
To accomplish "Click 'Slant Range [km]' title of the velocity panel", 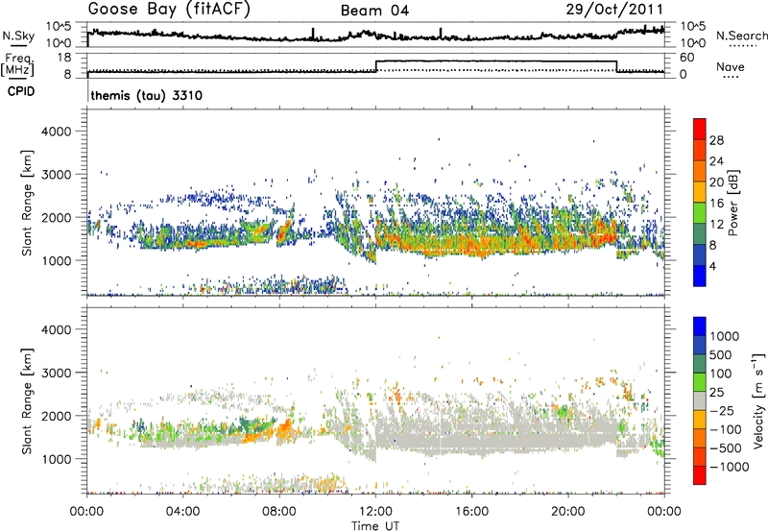I will tap(27, 401).
